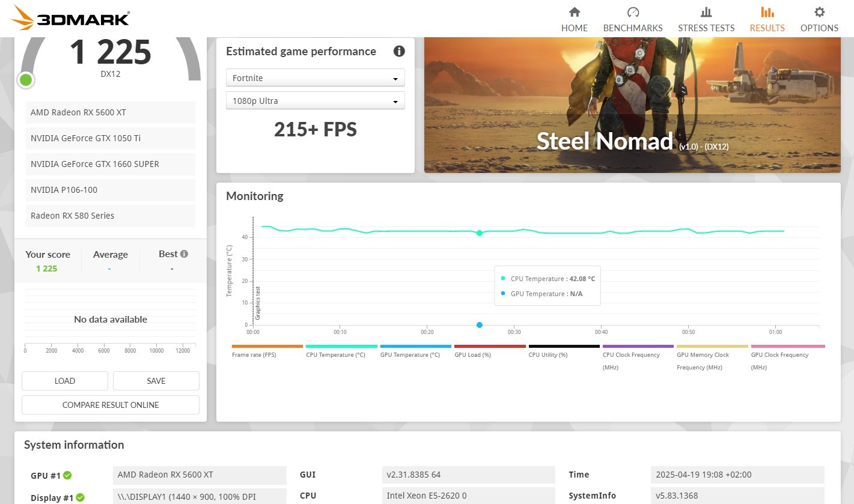This screenshot has width=854, height=504.
Task: Select the AMD Radeon RX 5600 XT entry
Action: point(111,112)
